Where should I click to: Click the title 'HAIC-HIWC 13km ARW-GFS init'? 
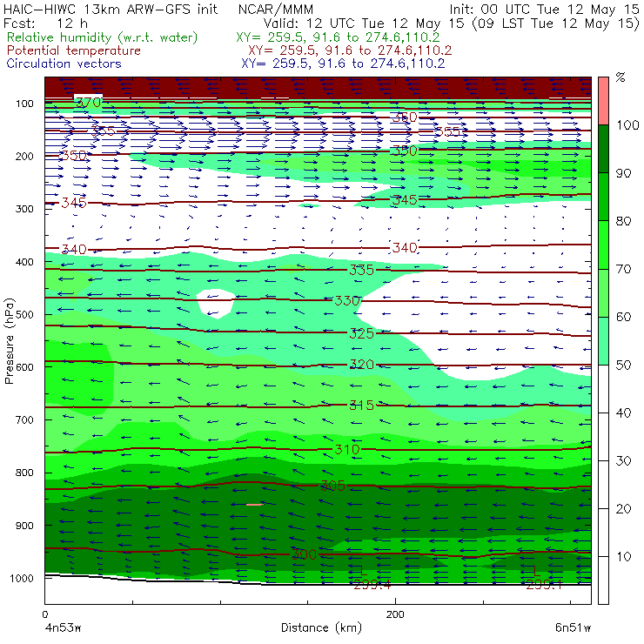tap(111, 10)
